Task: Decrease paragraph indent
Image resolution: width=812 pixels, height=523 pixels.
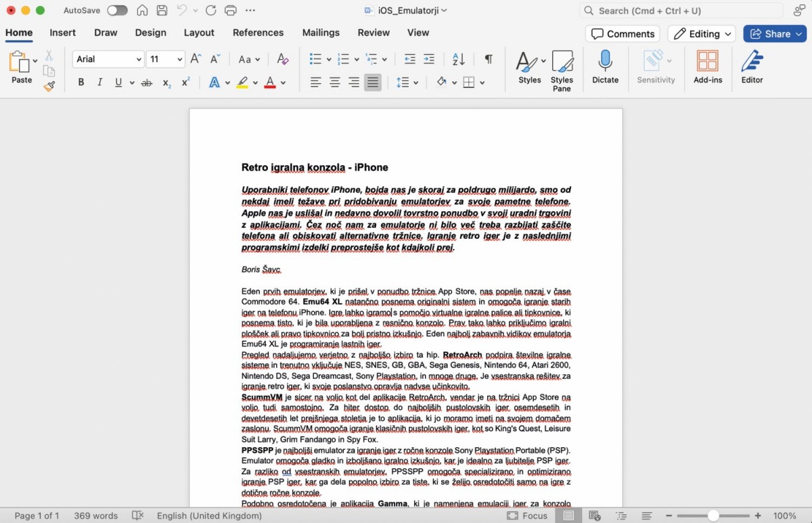Action: coord(409,60)
